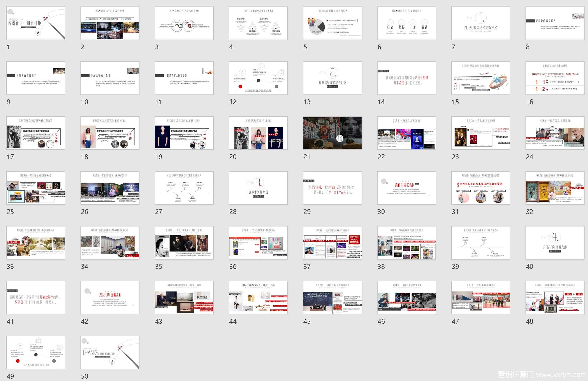
Task: Select slide 28 PART 3 section divider
Action: 258,188
